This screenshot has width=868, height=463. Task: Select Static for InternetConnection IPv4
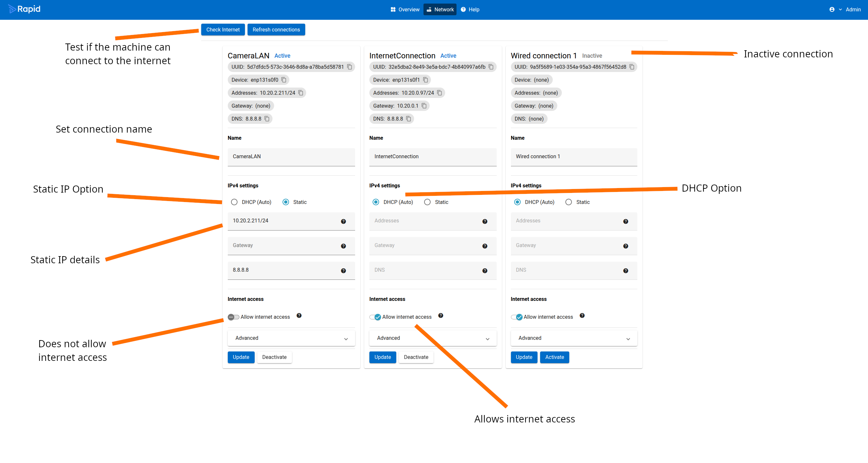(427, 202)
